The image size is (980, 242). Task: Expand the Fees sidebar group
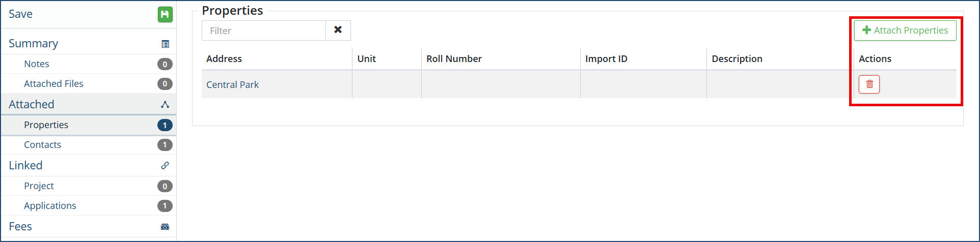(20, 227)
